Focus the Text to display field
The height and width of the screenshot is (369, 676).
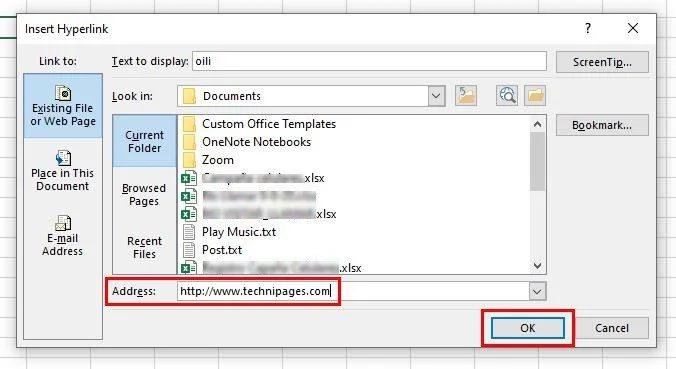[x=369, y=61]
